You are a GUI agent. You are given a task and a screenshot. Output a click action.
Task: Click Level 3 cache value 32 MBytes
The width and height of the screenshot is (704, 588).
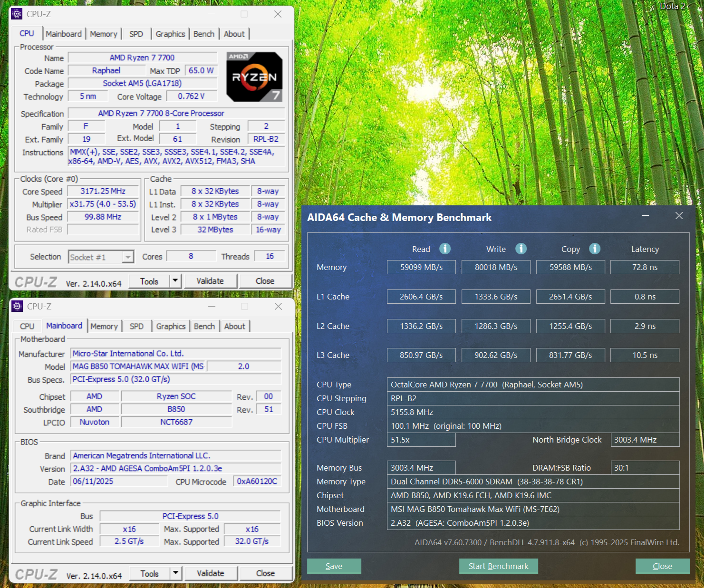point(215,230)
